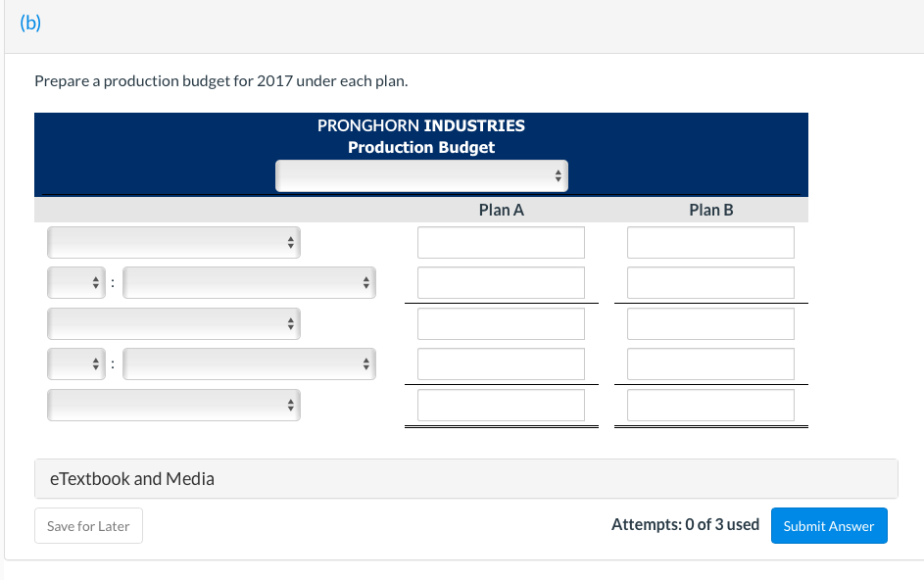Open the small dropdown before the colon second row

(x=75, y=282)
